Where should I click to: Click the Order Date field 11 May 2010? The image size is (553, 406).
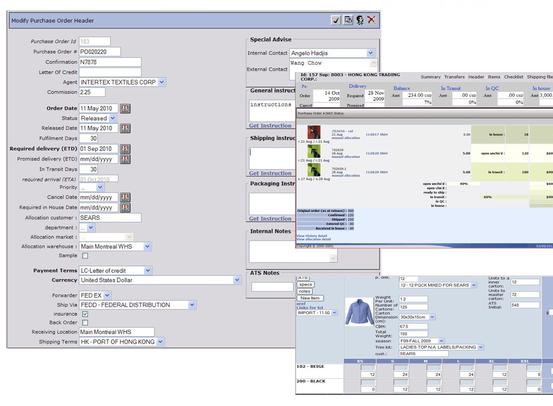point(98,108)
